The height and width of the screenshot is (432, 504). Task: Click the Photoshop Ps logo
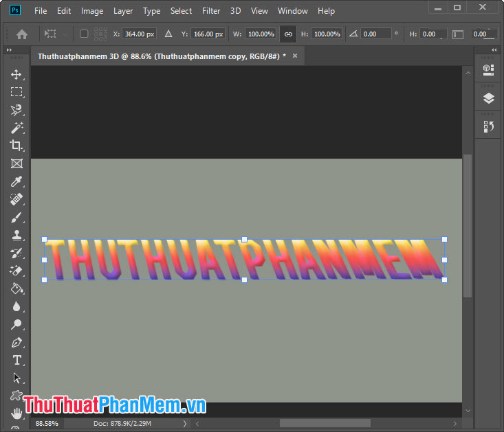click(15, 10)
